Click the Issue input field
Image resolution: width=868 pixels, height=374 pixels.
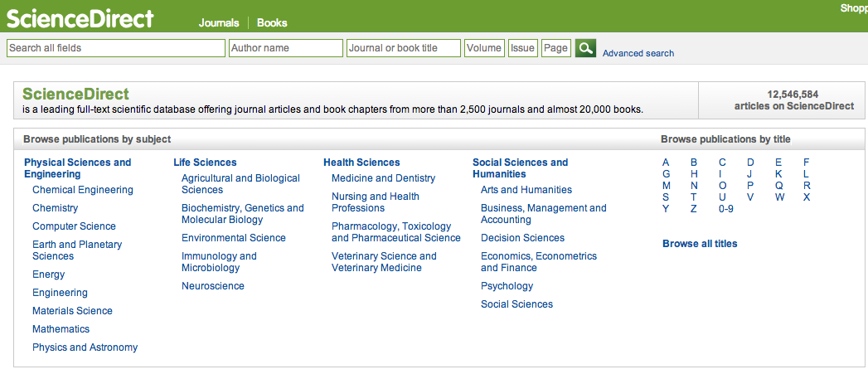(x=522, y=48)
